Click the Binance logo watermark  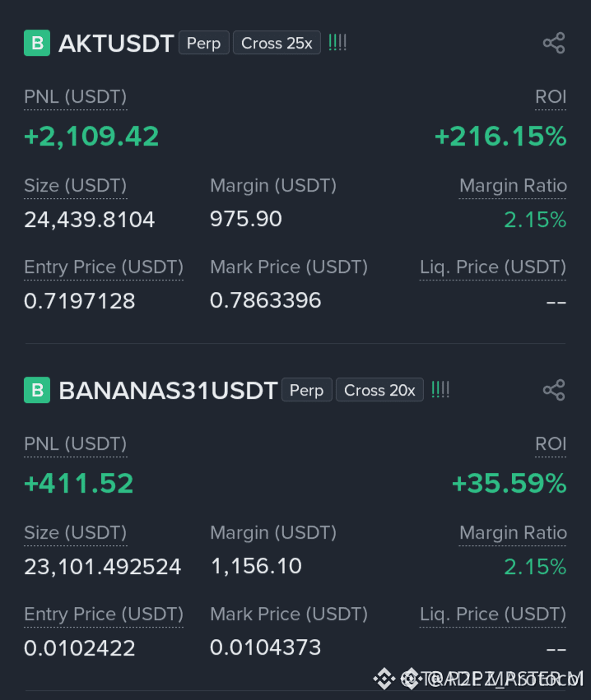pyautogui.click(x=384, y=679)
